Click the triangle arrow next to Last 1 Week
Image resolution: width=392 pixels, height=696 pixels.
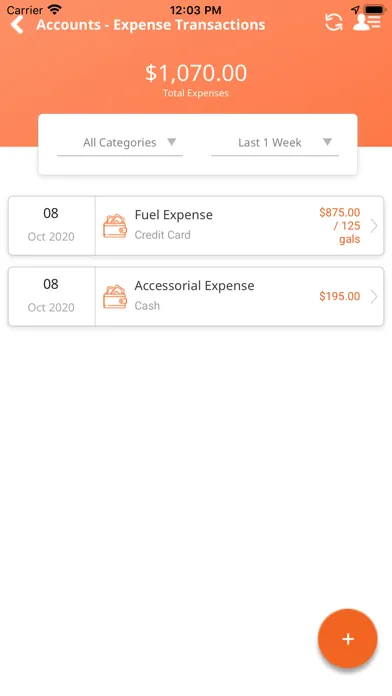327,142
